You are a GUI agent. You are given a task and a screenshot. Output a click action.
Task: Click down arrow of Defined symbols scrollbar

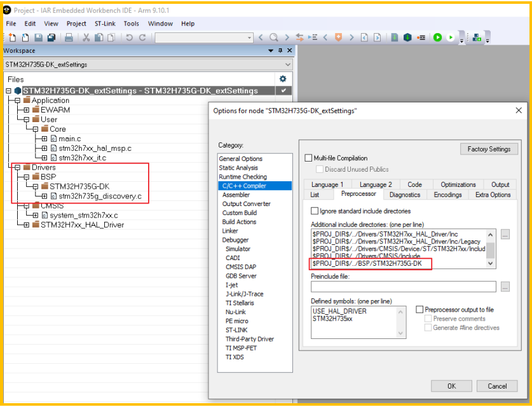[400, 333]
